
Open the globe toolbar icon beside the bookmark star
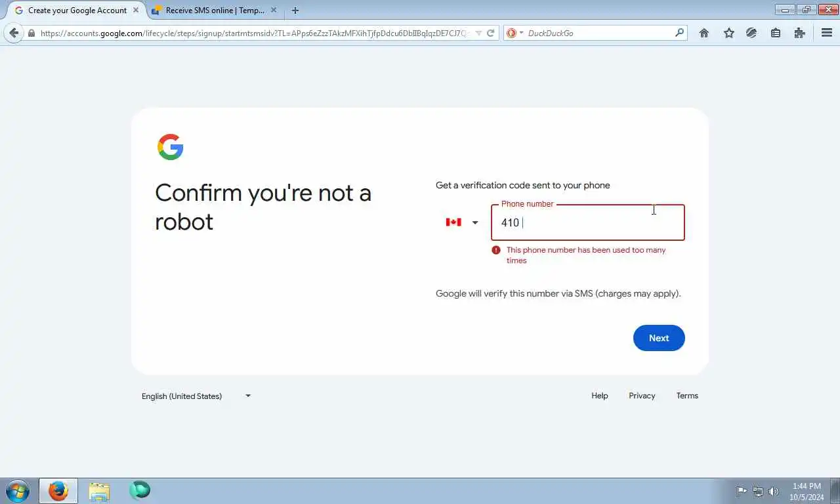pyautogui.click(x=751, y=33)
